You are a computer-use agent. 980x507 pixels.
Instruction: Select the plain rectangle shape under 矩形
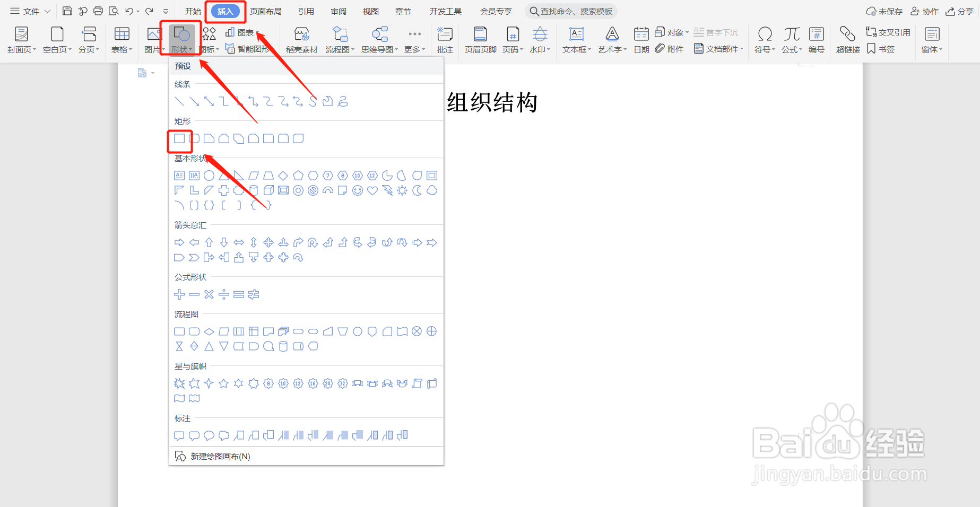click(x=179, y=138)
